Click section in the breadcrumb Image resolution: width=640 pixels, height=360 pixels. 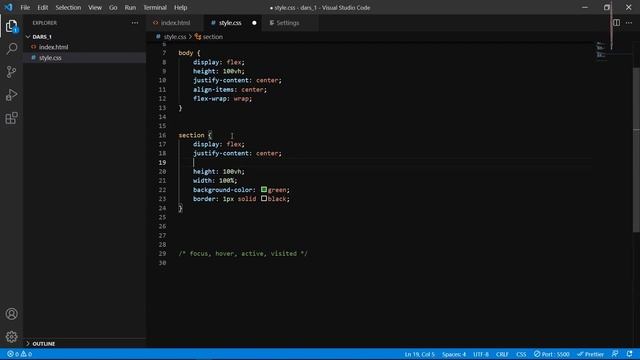coord(213,37)
